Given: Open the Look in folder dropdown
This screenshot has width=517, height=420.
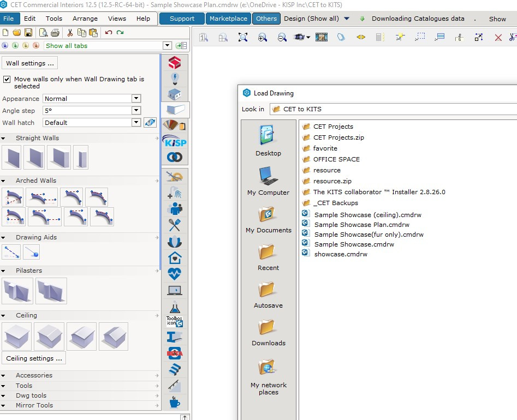Looking at the screenshot, I should click(x=393, y=109).
